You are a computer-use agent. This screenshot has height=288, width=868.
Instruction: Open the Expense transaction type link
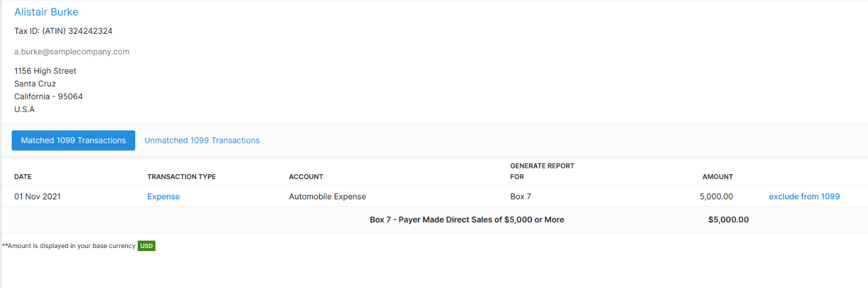click(x=164, y=196)
